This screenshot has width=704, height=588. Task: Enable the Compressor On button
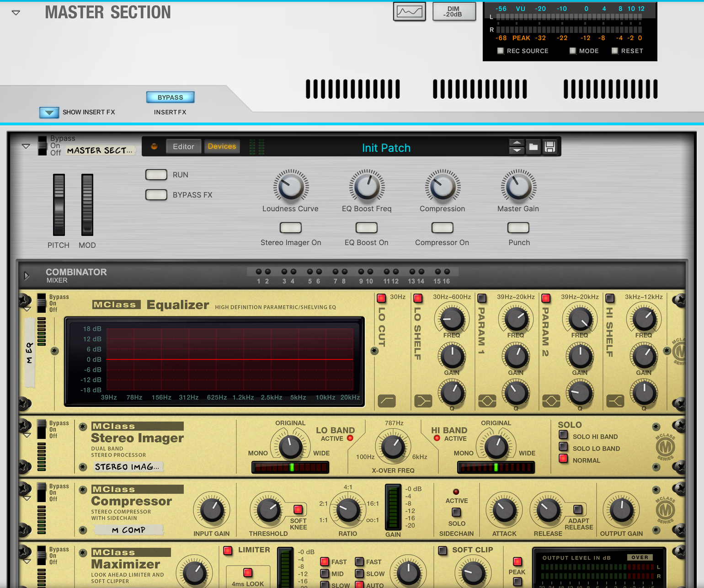pyautogui.click(x=443, y=227)
